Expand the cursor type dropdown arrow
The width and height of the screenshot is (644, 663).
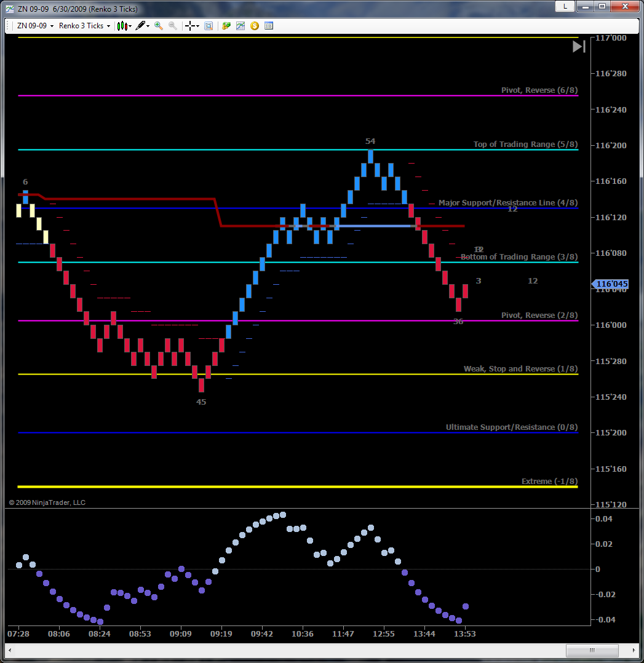point(197,26)
